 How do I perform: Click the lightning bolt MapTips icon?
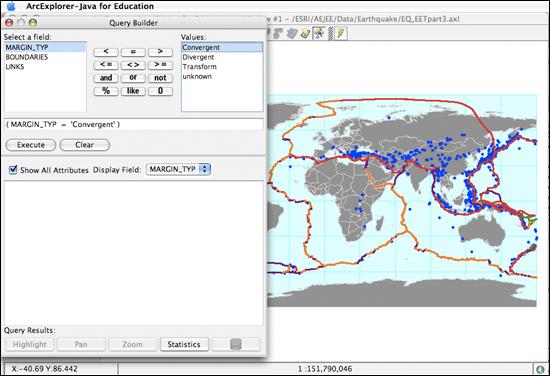click(341, 34)
